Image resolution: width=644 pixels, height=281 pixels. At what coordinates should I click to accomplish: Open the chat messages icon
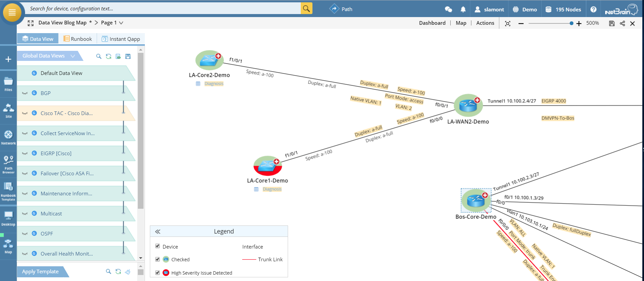(448, 9)
